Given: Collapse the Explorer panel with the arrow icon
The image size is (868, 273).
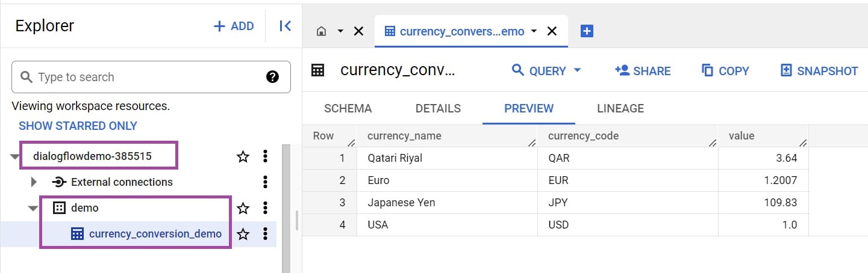Looking at the screenshot, I should tap(285, 26).
